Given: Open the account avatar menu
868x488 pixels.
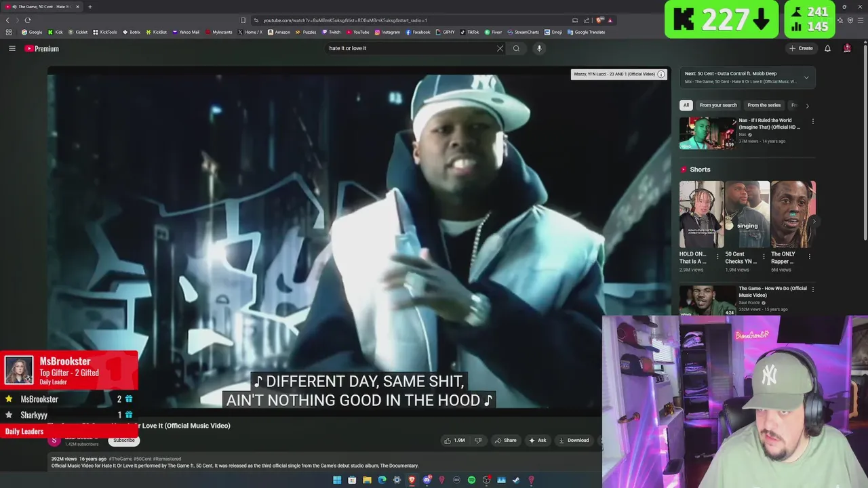Looking at the screenshot, I should [x=847, y=48].
